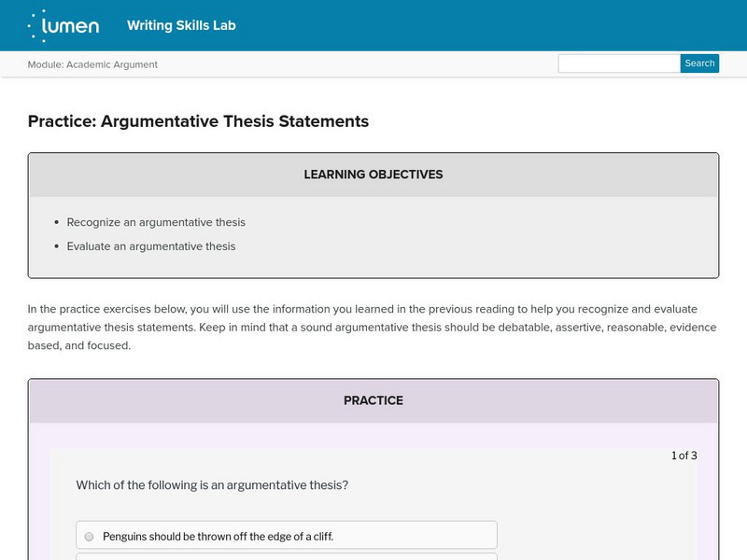The height and width of the screenshot is (560, 747).
Task: Click the "1 of 3" question counter
Action: pos(684,455)
